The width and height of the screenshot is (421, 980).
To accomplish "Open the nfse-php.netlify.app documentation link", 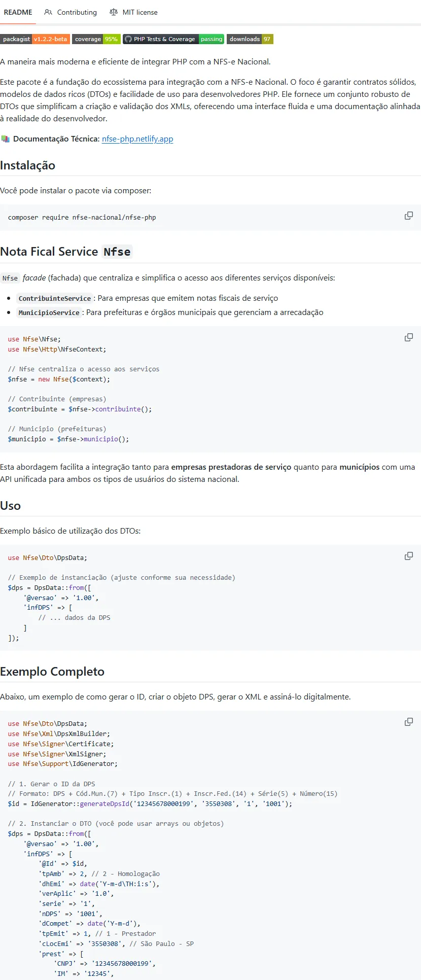I will tap(137, 139).
